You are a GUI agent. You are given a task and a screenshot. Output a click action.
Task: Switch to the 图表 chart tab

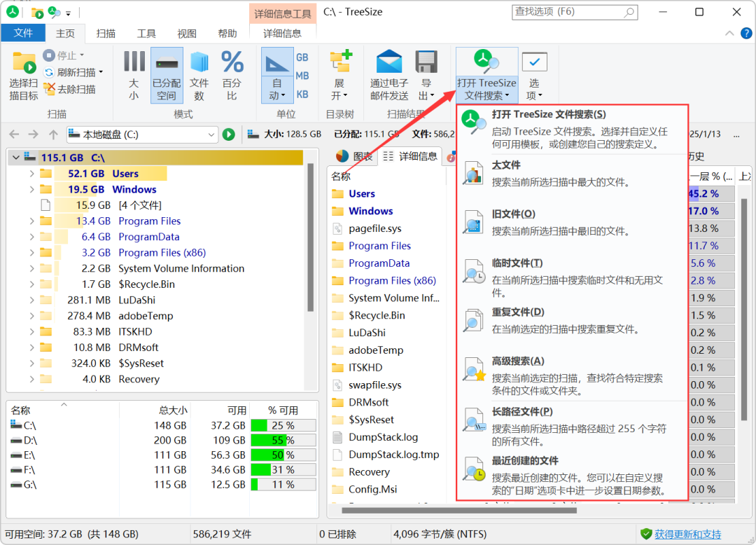tap(354, 156)
